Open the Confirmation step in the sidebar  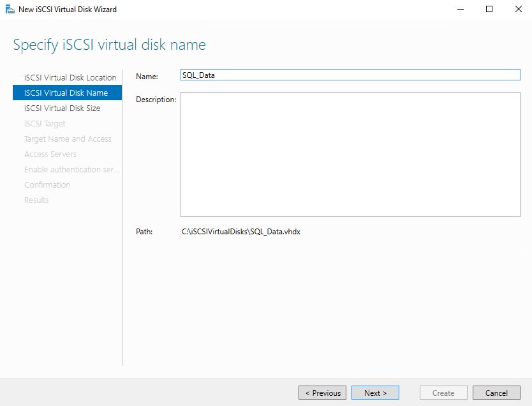coord(47,185)
